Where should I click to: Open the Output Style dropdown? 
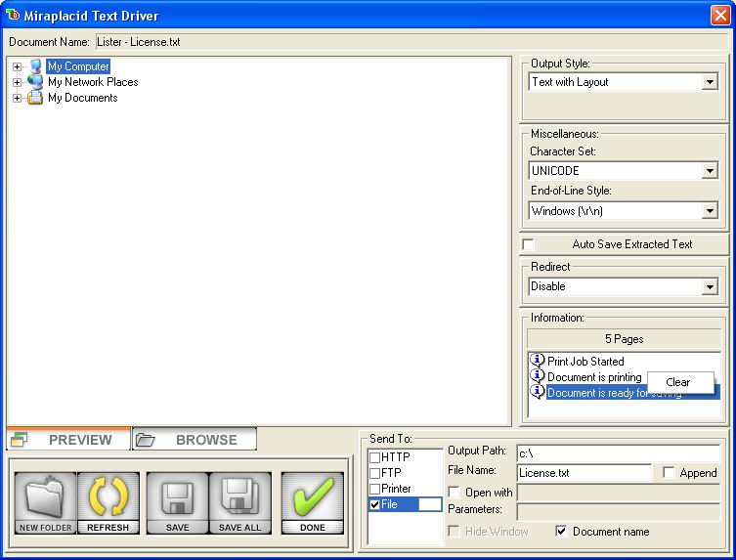click(710, 82)
